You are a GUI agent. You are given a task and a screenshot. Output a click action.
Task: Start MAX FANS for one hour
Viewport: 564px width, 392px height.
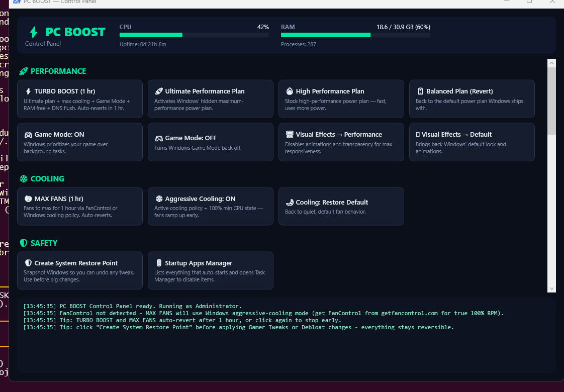80,207
